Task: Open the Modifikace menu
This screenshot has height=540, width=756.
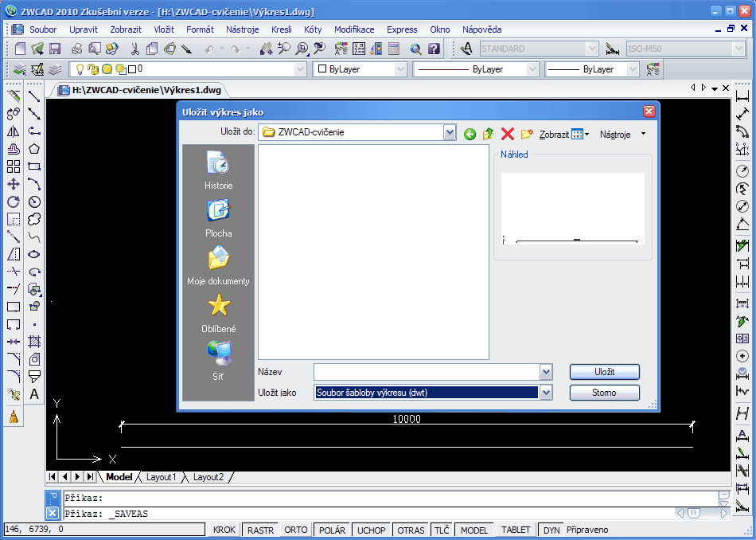Action: [354, 29]
